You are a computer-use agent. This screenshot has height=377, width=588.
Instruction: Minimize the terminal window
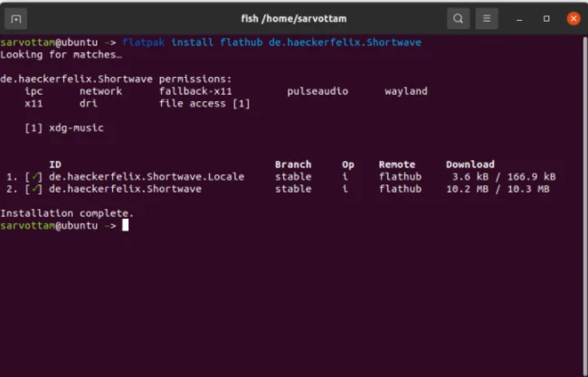[x=520, y=18]
